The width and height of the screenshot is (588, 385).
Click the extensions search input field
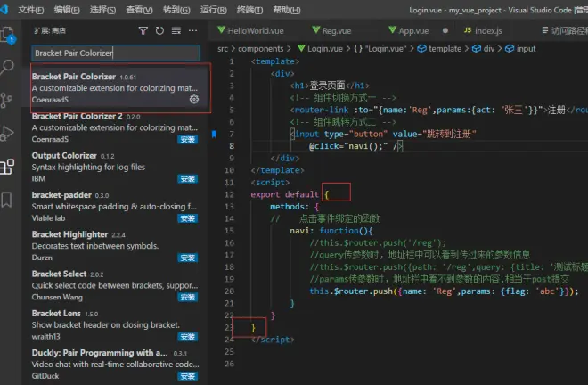(x=116, y=53)
